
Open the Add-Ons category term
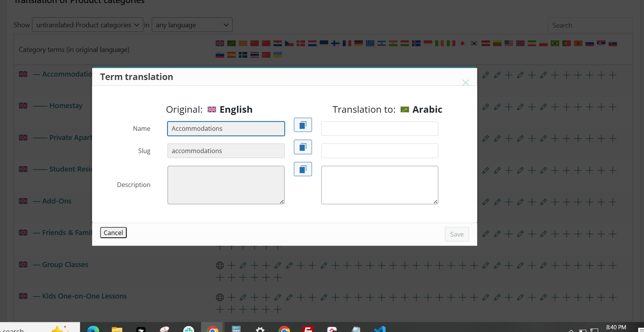(x=57, y=201)
